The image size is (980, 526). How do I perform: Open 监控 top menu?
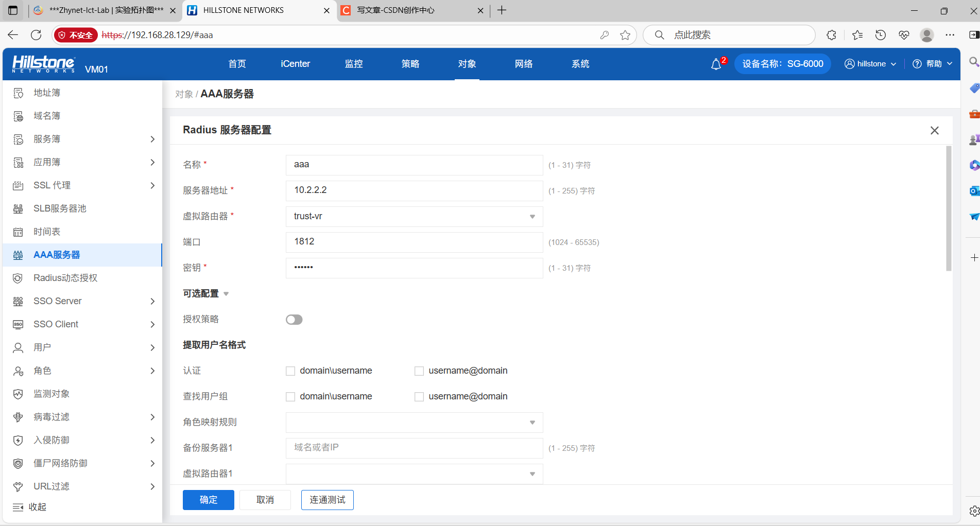(x=354, y=64)
